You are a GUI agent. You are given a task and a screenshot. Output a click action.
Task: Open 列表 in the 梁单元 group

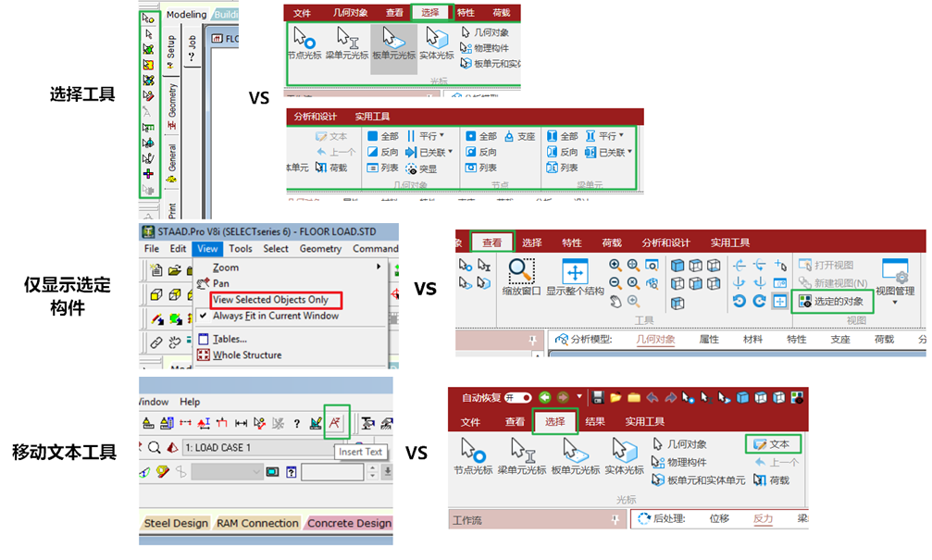(x=563, y=168)
